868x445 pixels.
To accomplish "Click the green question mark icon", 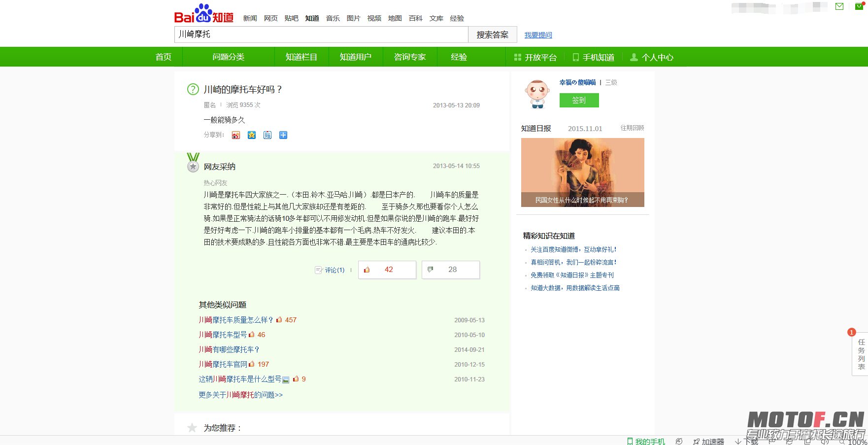I will pyautogui.click(x=193, y=89).
